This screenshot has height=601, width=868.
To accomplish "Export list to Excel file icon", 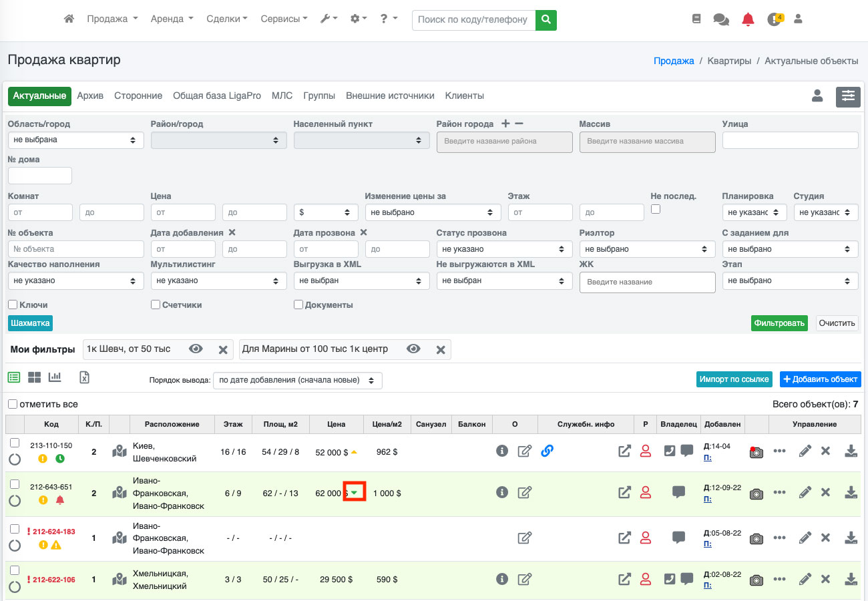I will [x=85, y=377].
